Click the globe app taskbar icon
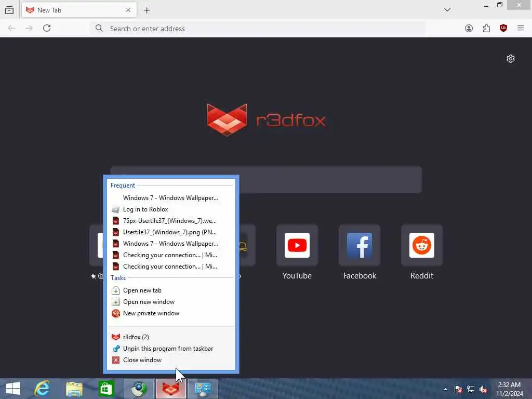This screenshot has height=399, width=532. click(138, 389)
